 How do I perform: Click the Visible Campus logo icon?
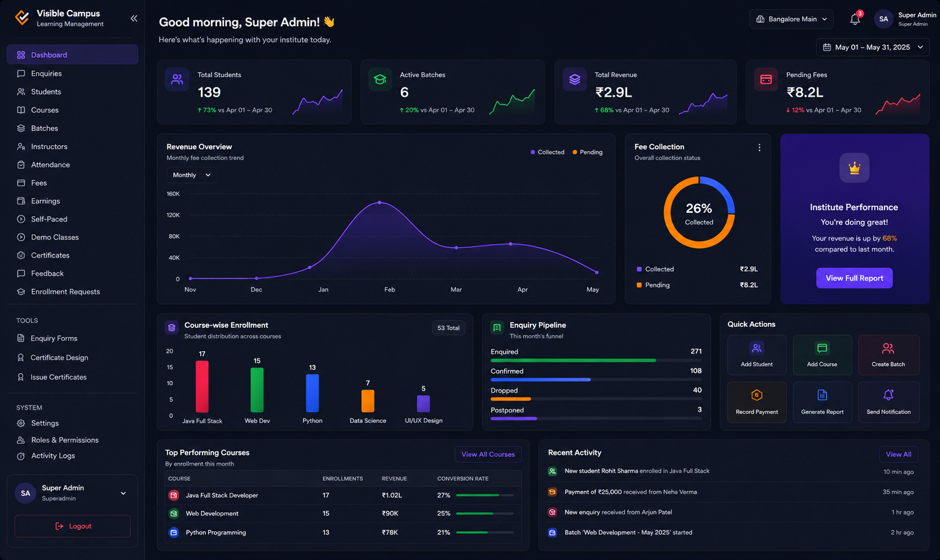coord(22,18)
